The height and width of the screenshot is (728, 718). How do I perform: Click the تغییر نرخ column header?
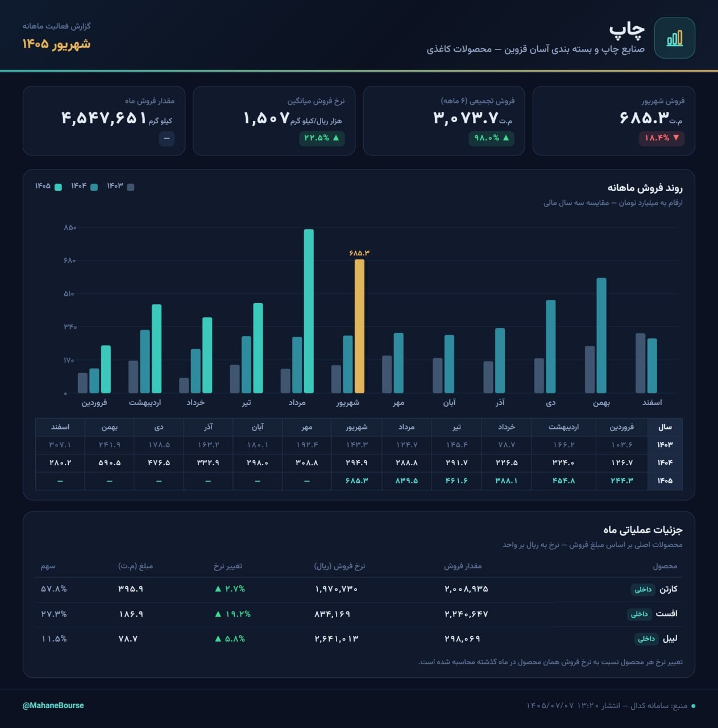coord(228,566)
